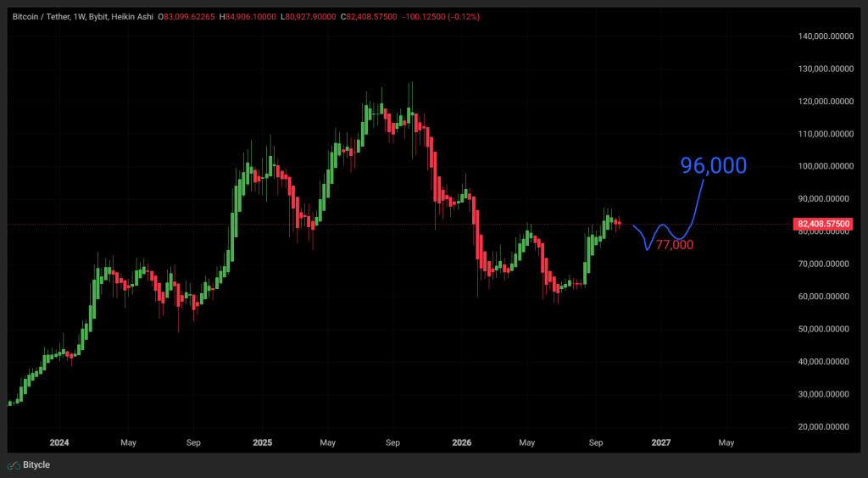Click the 2026 label on time axis

coord(462,443)
